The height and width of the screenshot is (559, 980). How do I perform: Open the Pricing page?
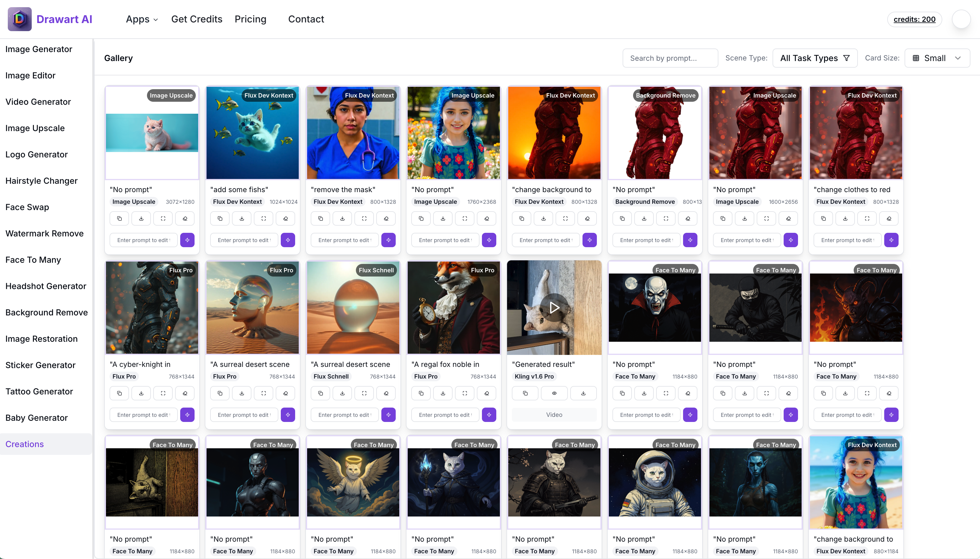[250, 19]
